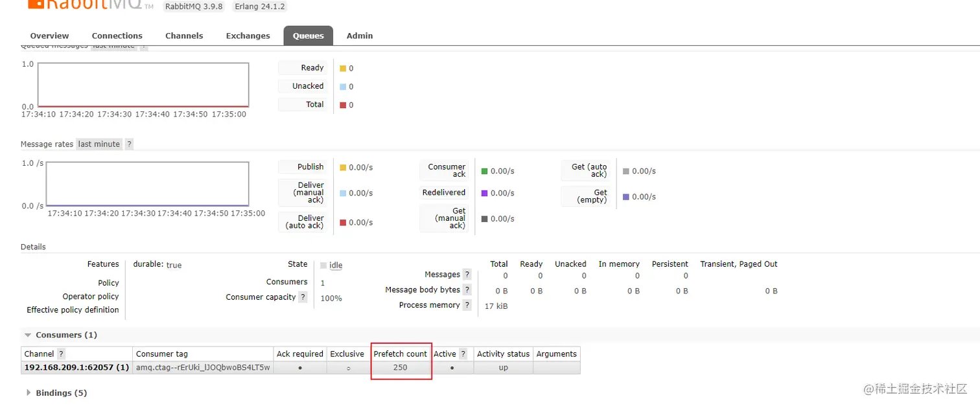Open the Channels tab

184,36
